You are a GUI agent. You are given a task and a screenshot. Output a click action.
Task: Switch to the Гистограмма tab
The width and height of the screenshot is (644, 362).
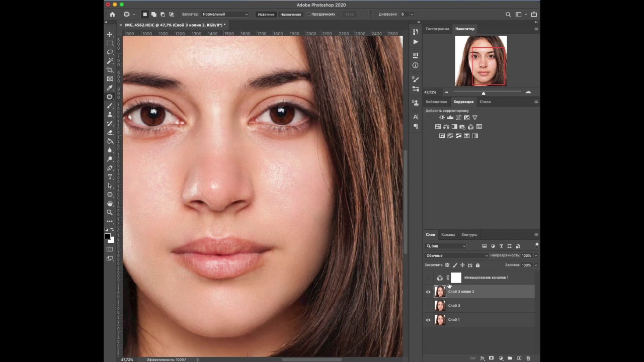tap(437, 29)
